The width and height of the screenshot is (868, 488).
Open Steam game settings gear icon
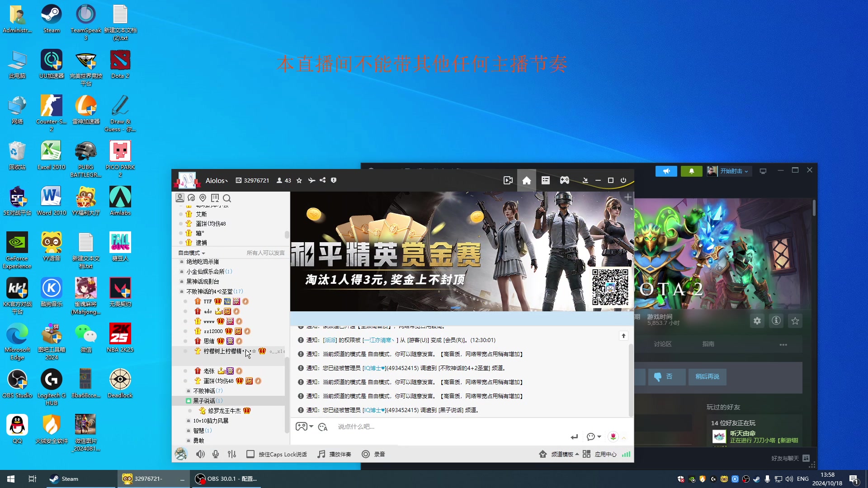click(757, 321)
